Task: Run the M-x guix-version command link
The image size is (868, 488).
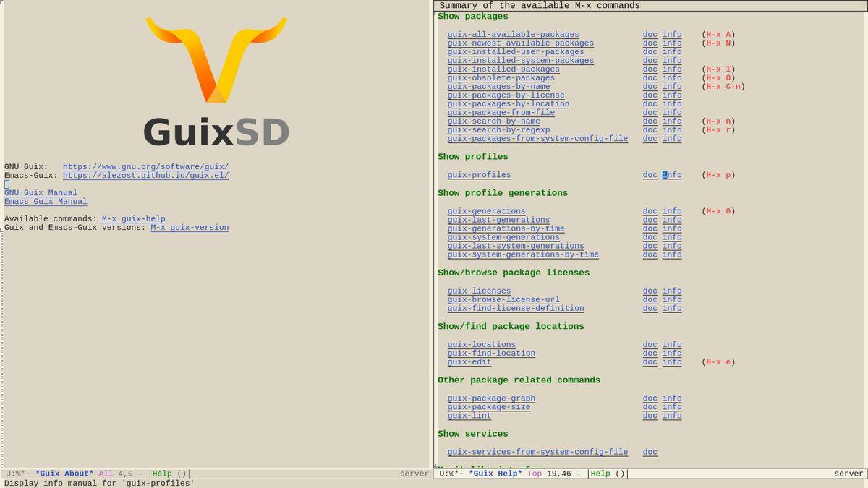Action: pos(190,228)
